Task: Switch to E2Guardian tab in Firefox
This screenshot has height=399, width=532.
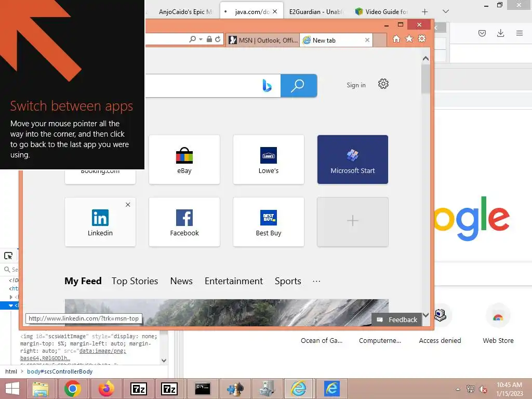Action: 316,12
